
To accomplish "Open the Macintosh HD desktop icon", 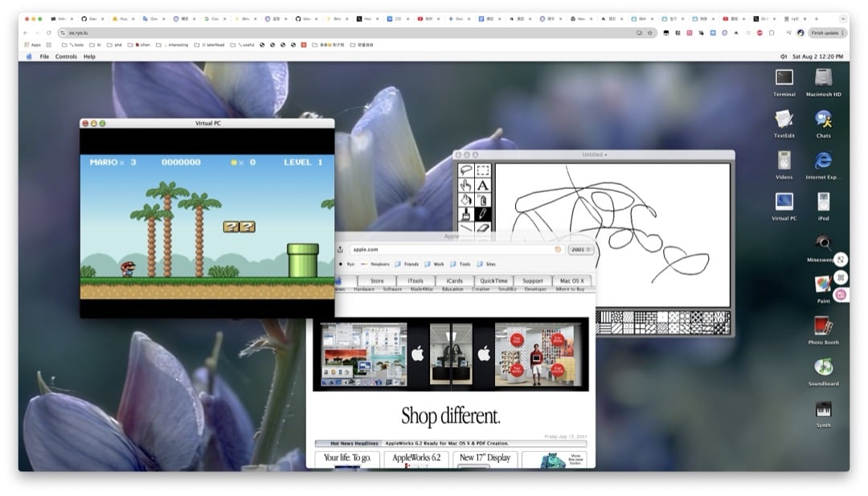I will pos(823,82).
